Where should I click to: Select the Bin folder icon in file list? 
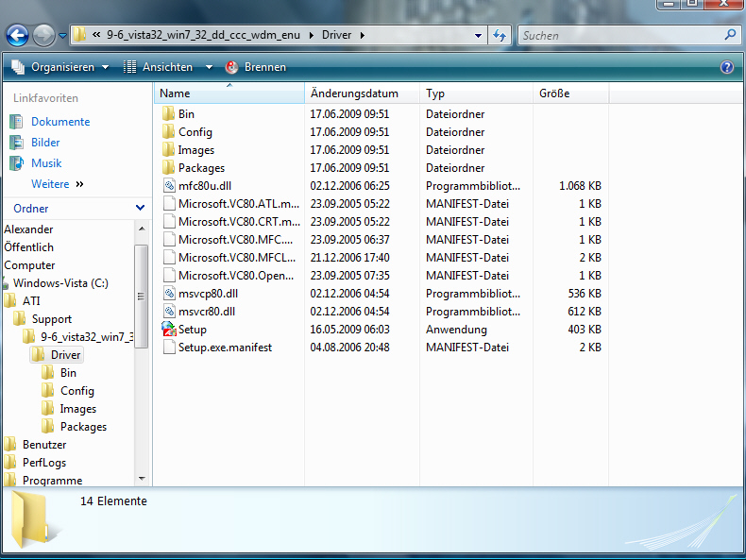pos(168,113)
